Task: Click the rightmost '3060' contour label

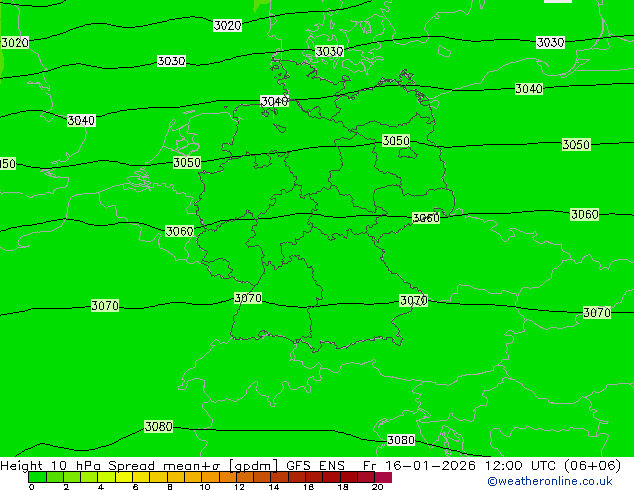Action: coord(585,214)
